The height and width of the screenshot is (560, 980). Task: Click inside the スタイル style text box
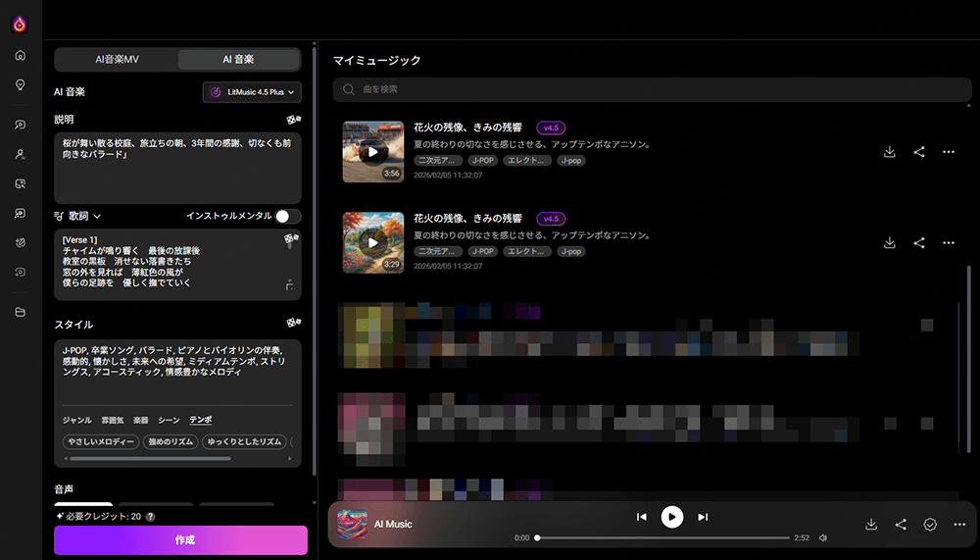pos(177,372)
